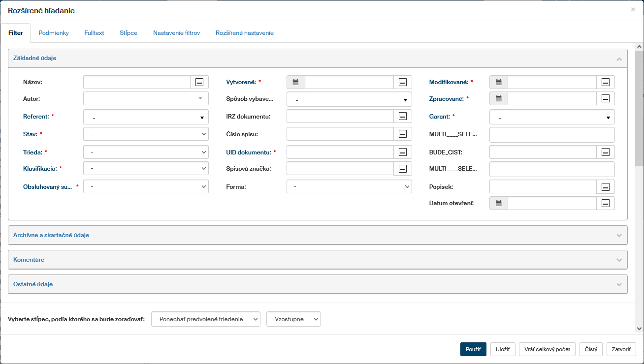Open the calendar picker for Modifikované
The image size is (644, 364).
498,82
